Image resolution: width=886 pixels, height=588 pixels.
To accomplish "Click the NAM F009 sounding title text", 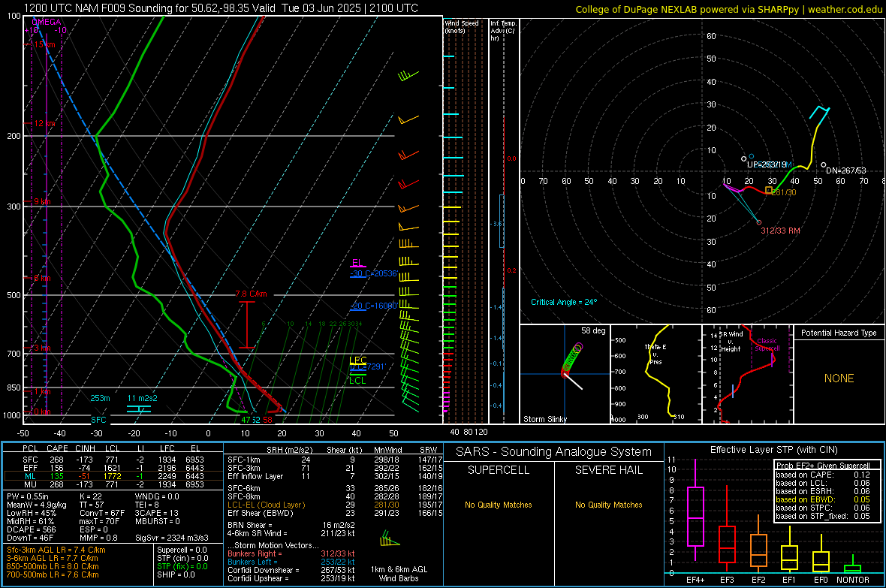I will click(x=221, y=8).
